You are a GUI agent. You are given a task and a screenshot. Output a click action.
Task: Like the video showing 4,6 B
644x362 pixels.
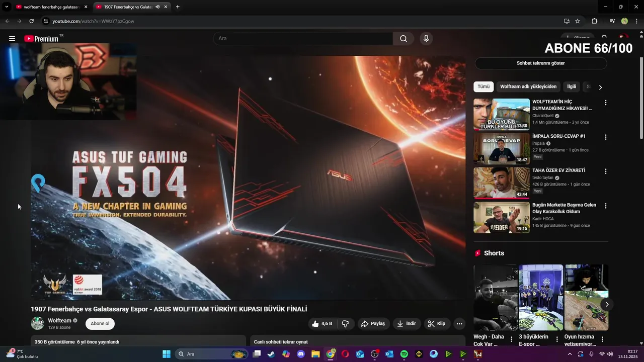[x=321, y=324]
